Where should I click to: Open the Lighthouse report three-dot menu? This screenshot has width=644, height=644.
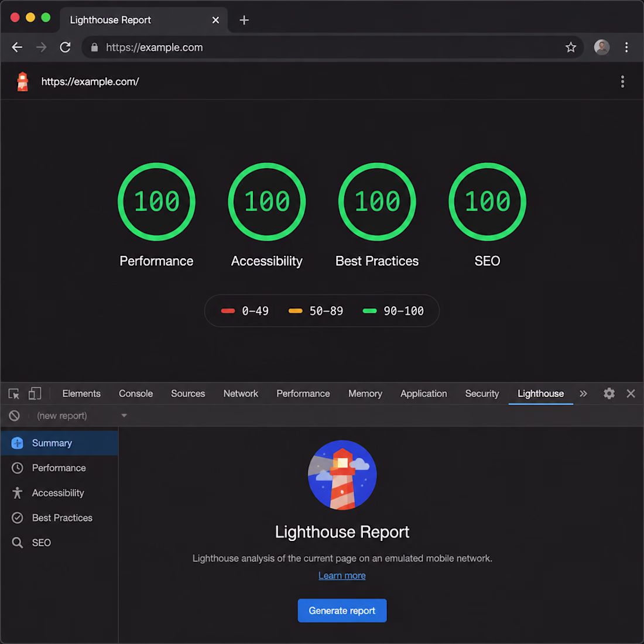pos(622,81)
